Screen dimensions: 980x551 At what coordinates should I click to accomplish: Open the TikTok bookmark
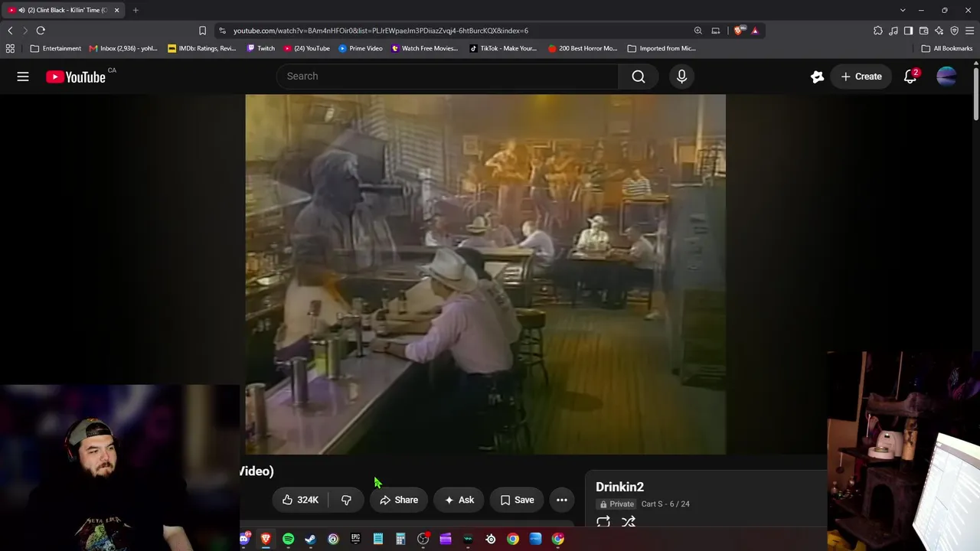pyautogui.click(x=503, y=48)
